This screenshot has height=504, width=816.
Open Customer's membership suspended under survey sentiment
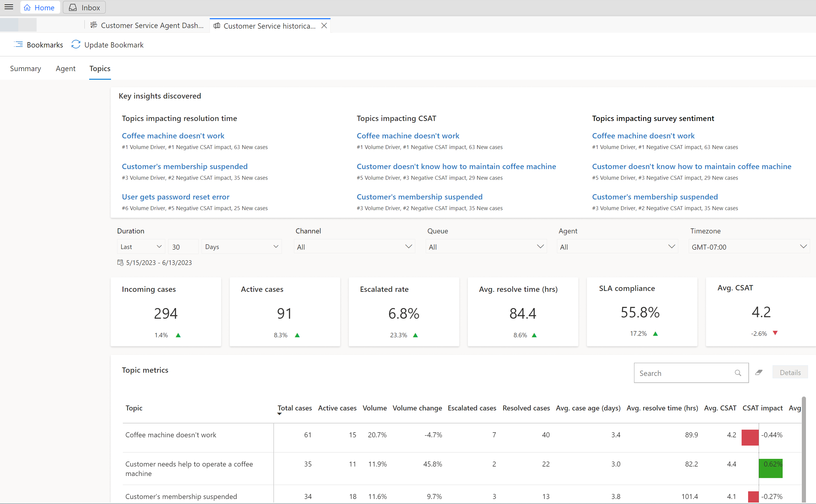655,197
